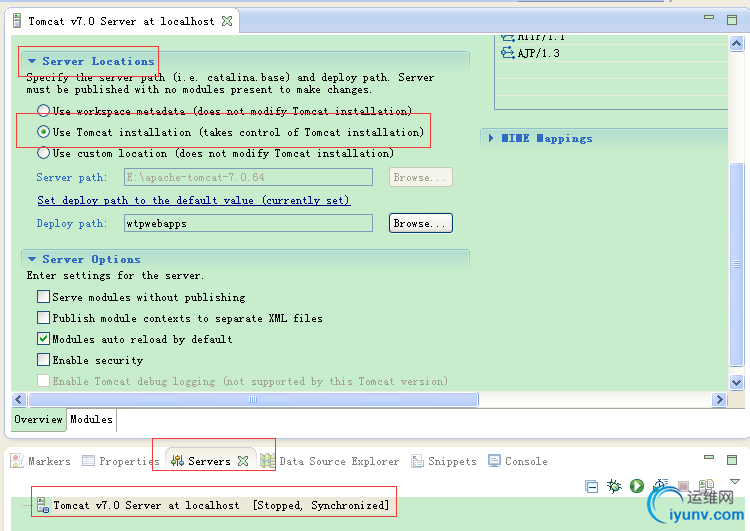Click horizontal scrollbar right arrow
The height and width of the screenshot is (531, 750).
(719, 399)
